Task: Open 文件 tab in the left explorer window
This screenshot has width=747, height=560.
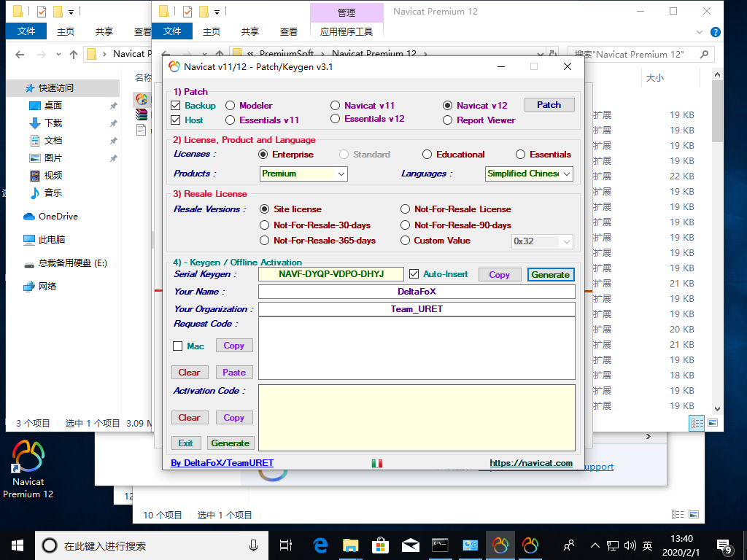Action: (x=26, y=31)
